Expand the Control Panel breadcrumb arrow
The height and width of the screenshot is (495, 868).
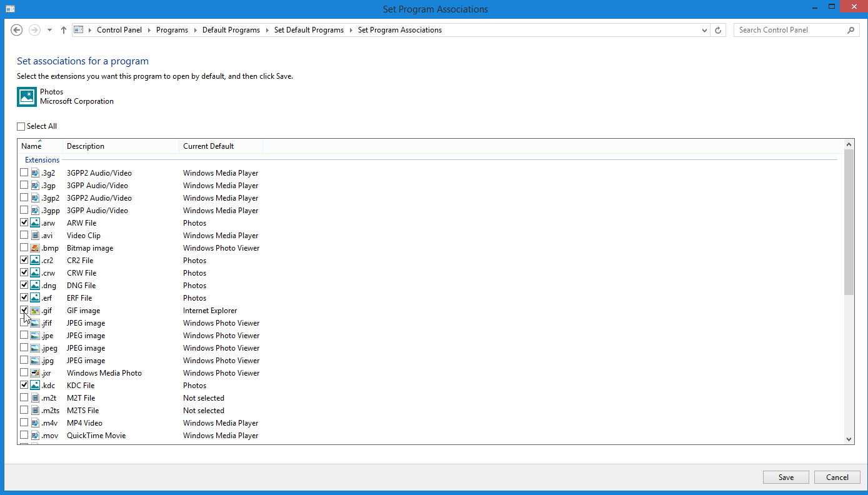pos(149,30)
